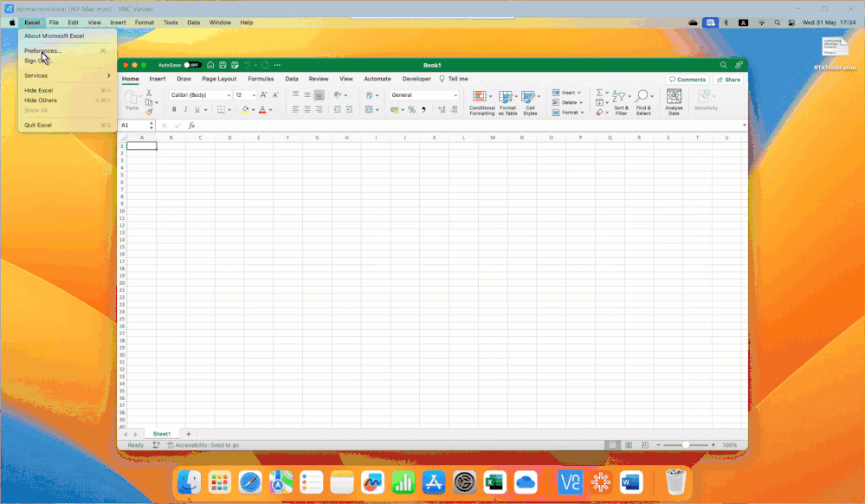Switch to the Page Layout ribbon tab
The width and height of the screenshot is (865, 504).
219,79
